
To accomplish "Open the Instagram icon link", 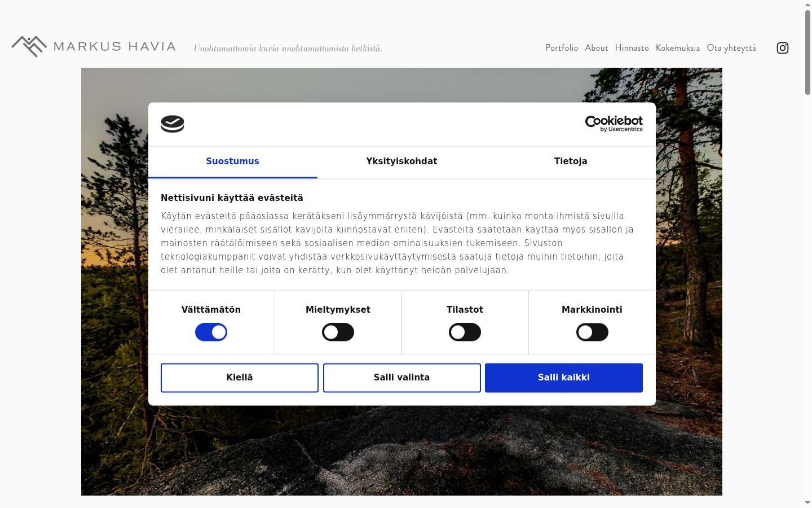I will [x=783, y=48].
